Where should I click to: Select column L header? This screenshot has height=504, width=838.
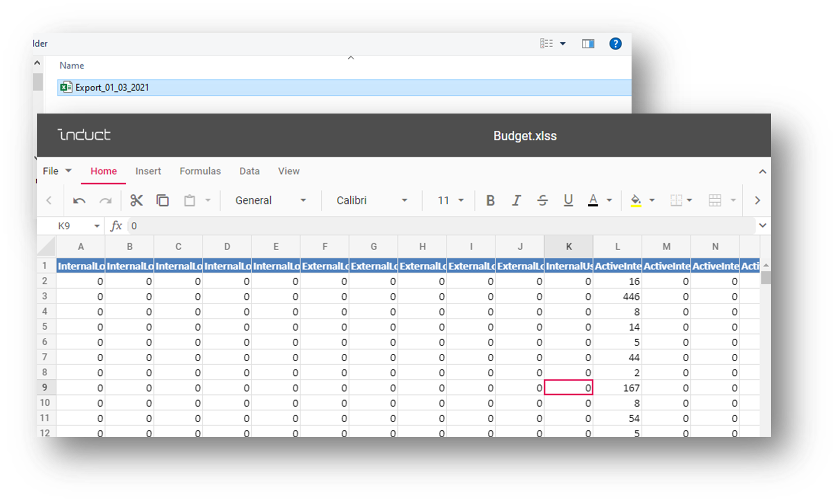pyautogui.click(x=617, y=246)
